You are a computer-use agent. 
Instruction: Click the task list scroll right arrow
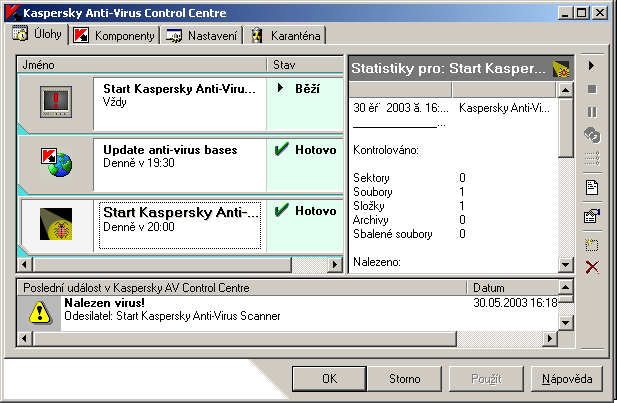click(335, 264)
